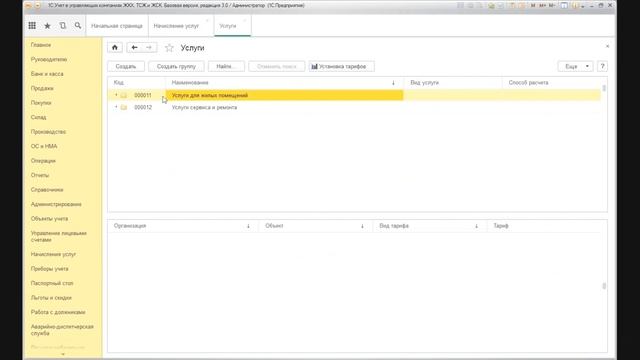Click the M- memory button in title bar
The height and width of the screenshot is (360, 640).
552,6
